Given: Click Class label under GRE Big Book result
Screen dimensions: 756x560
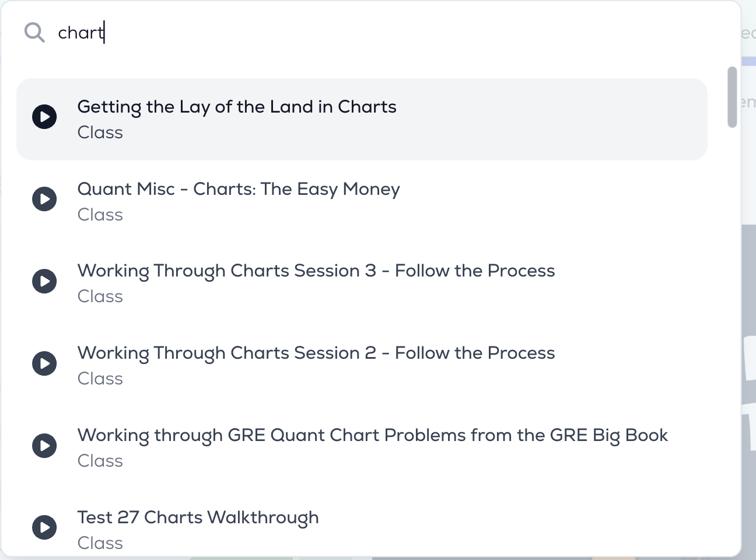Looking at the screenshot, I should [100, 461].
